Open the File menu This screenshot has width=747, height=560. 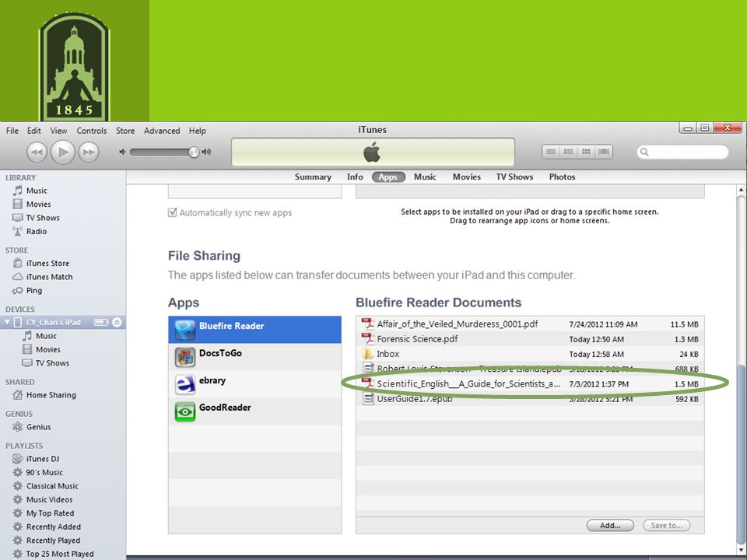point(12,131)
